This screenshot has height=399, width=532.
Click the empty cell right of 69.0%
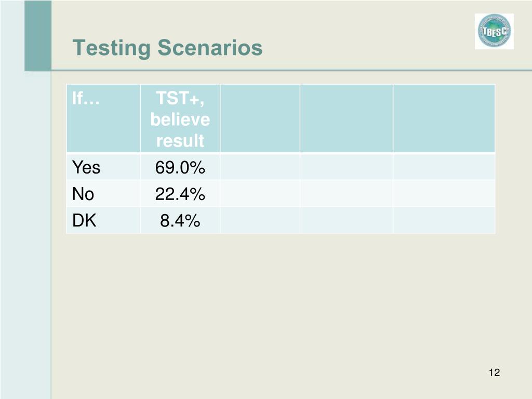[260, 167]
